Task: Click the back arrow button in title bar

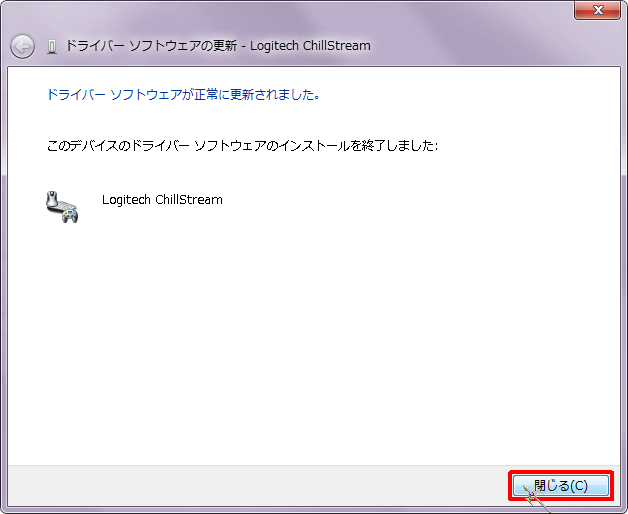Action: click(x=22, y=46)
